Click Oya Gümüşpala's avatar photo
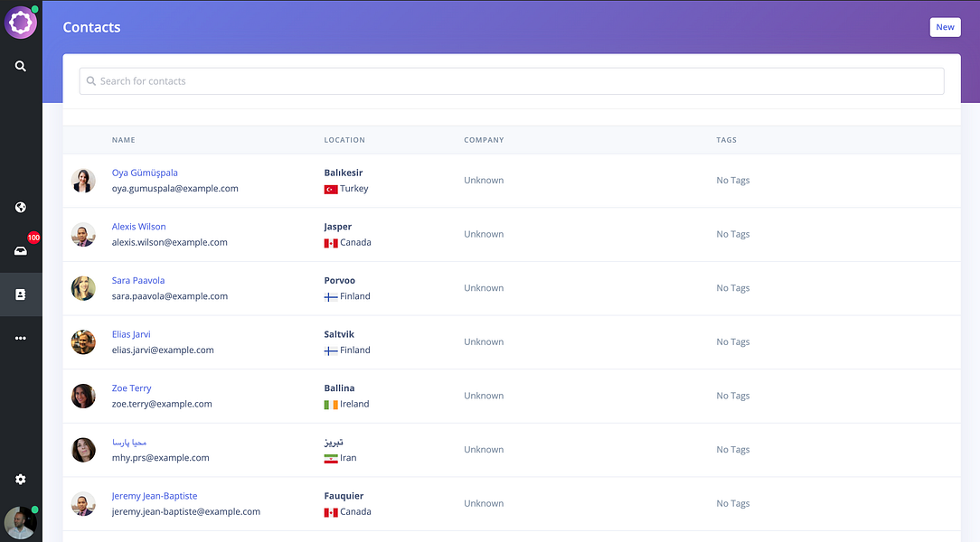980x542 pixels. (x=83, y=181)
